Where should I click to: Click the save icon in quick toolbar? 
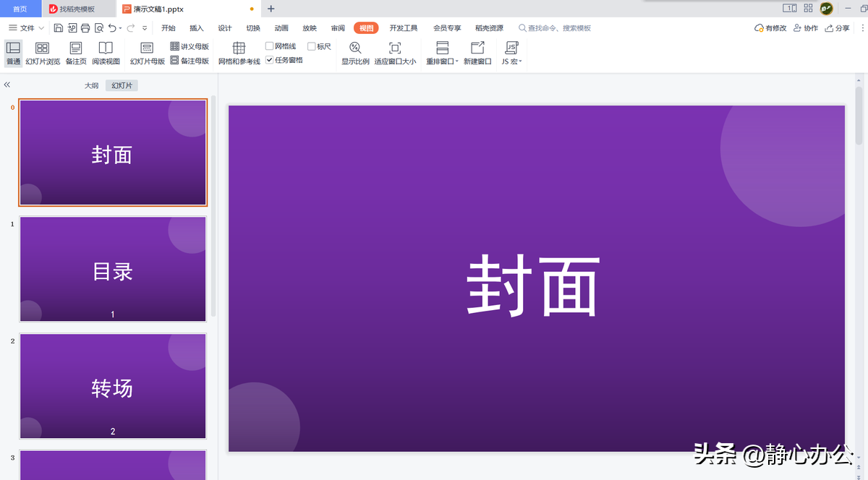(x=59, y=28)
